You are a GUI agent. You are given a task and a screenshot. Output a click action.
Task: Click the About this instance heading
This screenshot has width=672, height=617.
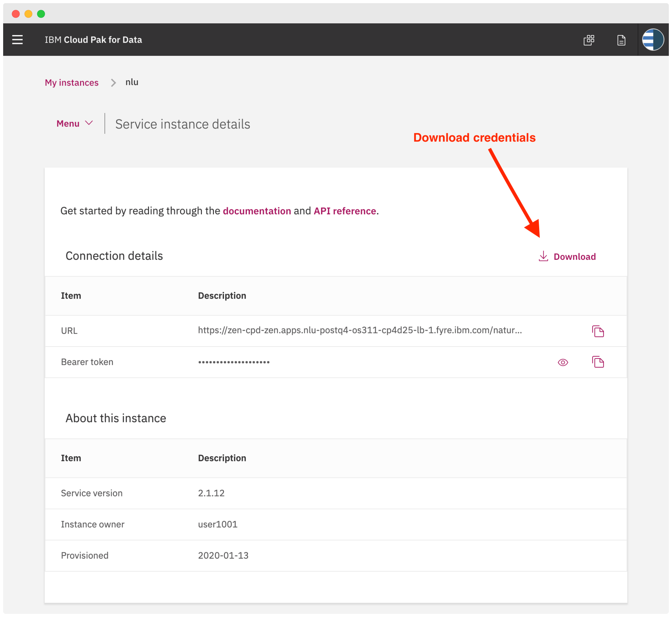click(x=116, y=418)
